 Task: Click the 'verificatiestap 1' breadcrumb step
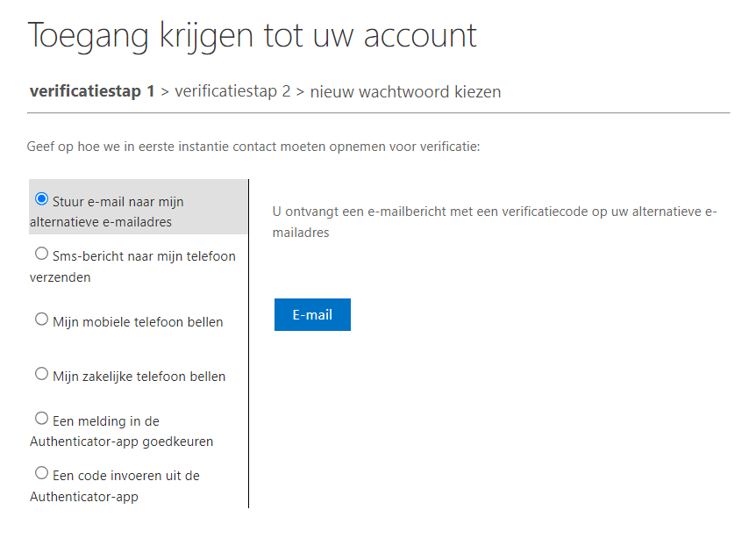coord(92,91)
